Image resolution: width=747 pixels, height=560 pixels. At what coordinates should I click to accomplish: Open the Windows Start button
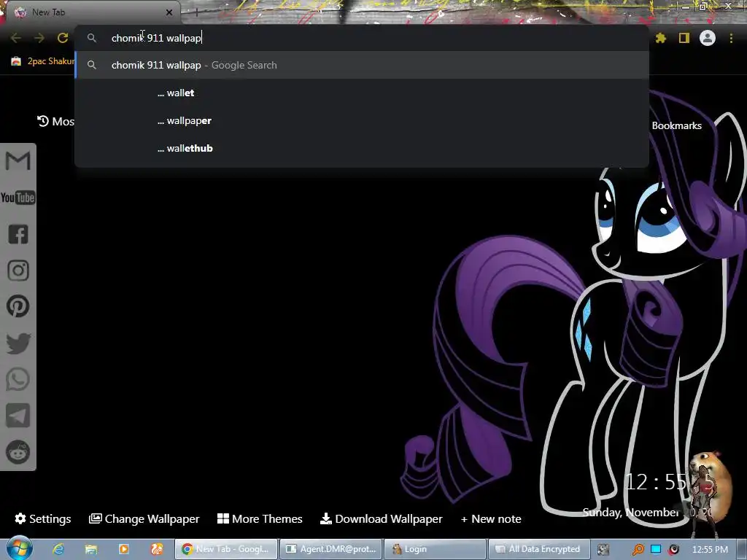(19, 548)
